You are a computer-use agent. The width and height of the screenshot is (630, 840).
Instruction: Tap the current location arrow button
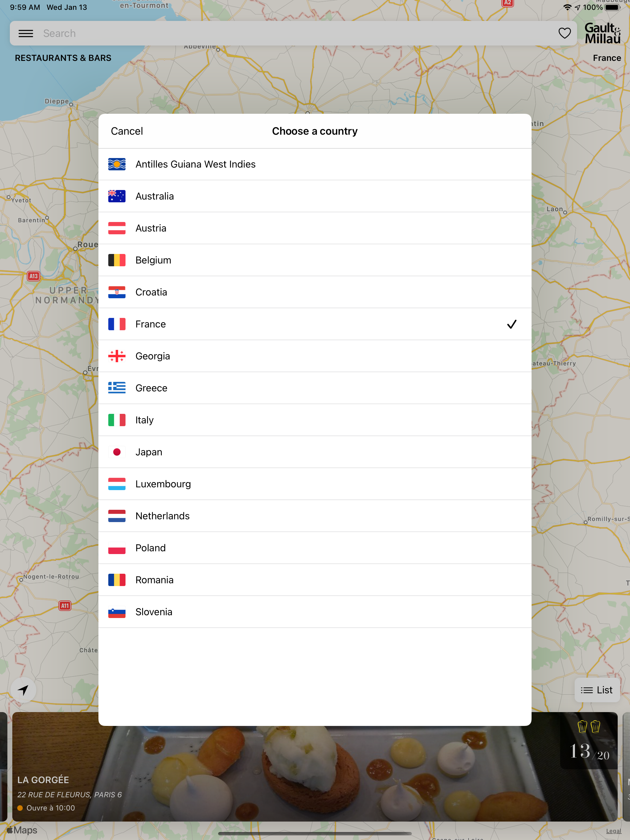click(x=24, y=690)
